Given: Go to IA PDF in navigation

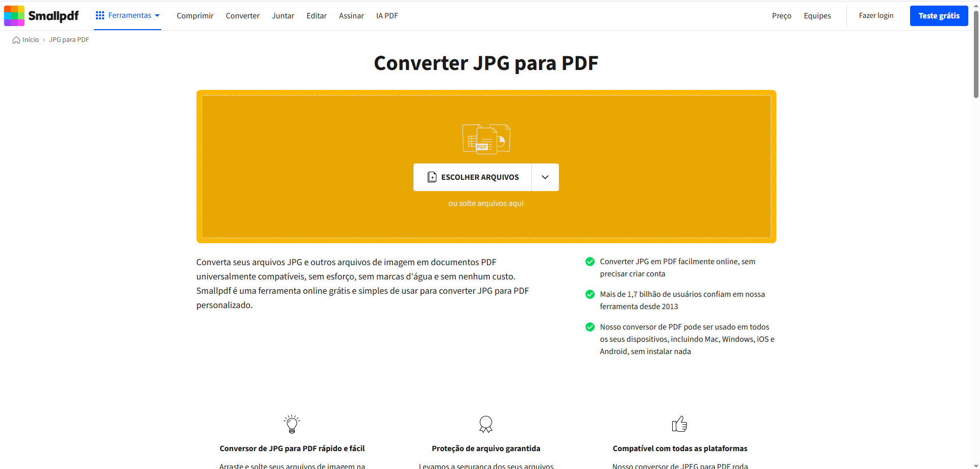Looking at the screenshot, I should (x=387, y=16).
